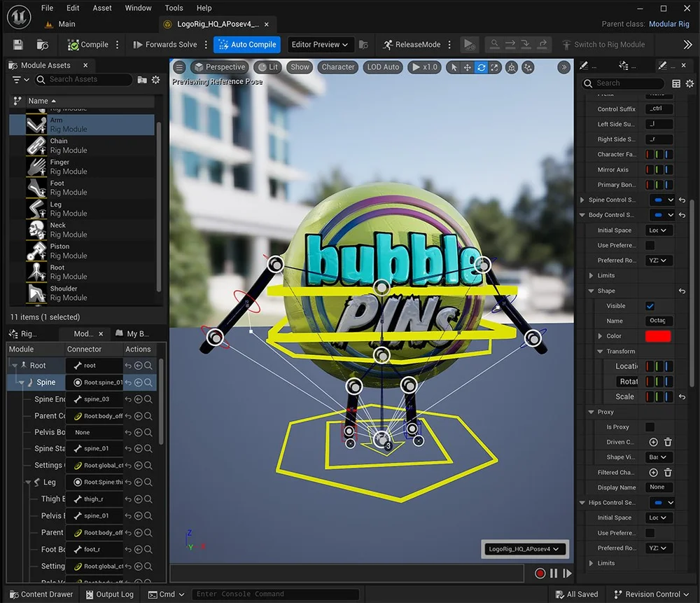Viewport: 700px width, 603px height.
Task: Click the Compile button
Action: pyautogui.click(x=88, y=45)
